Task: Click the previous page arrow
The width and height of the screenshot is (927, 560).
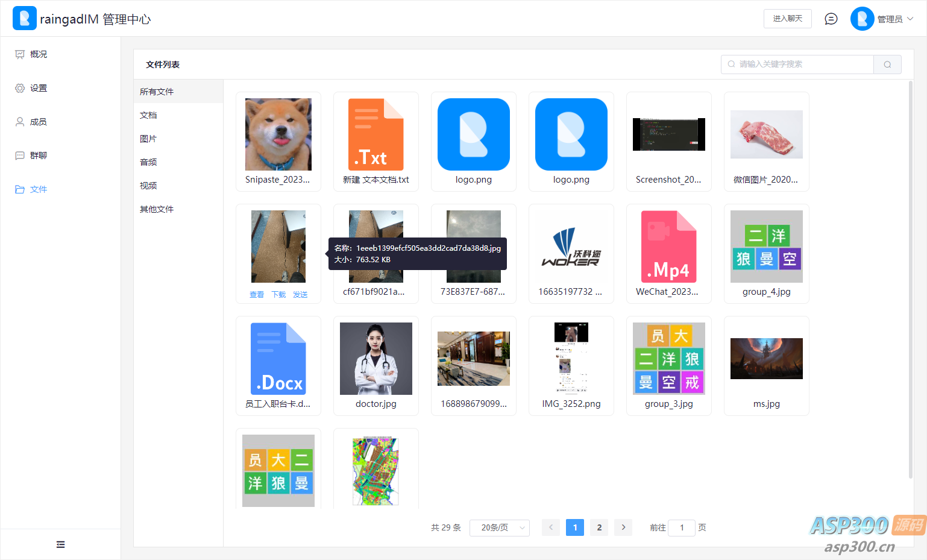Action: tap(551, 527)
